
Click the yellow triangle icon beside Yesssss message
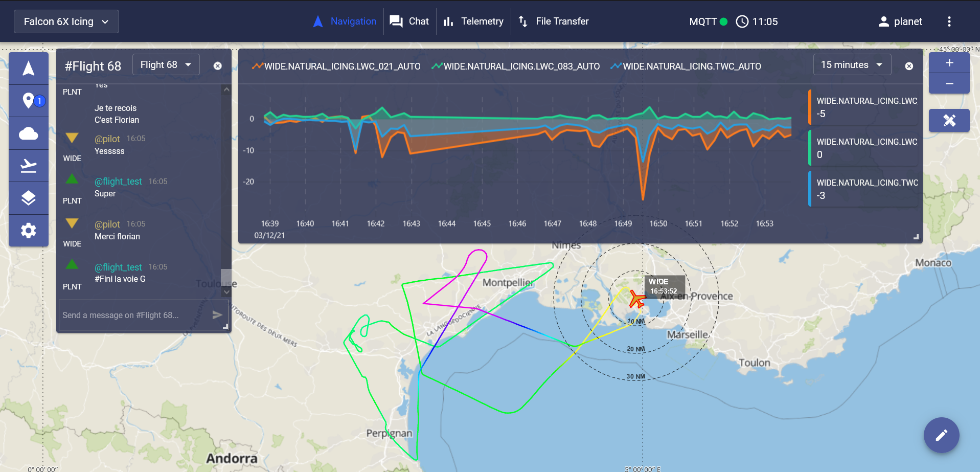pyautogui.click(x=72, y=138)
